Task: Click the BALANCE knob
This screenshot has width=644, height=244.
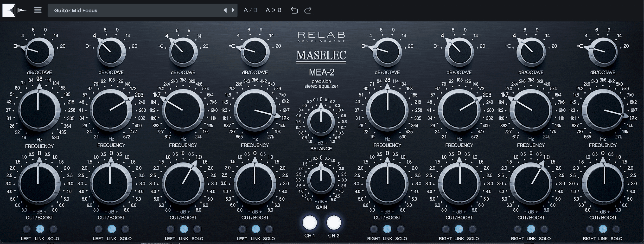Action: [321, 122]
